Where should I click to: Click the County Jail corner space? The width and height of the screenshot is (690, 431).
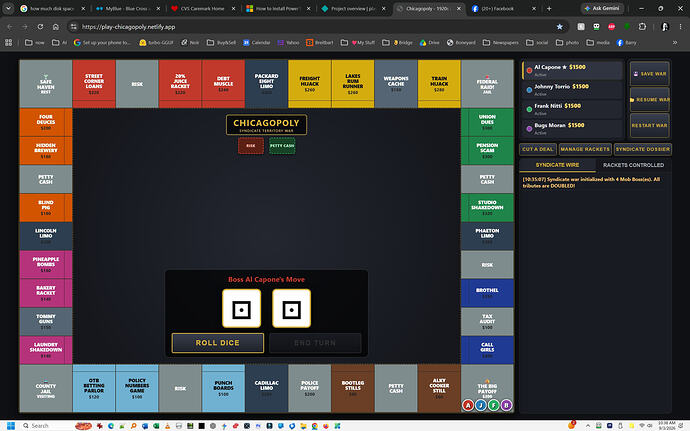[46, 388]
